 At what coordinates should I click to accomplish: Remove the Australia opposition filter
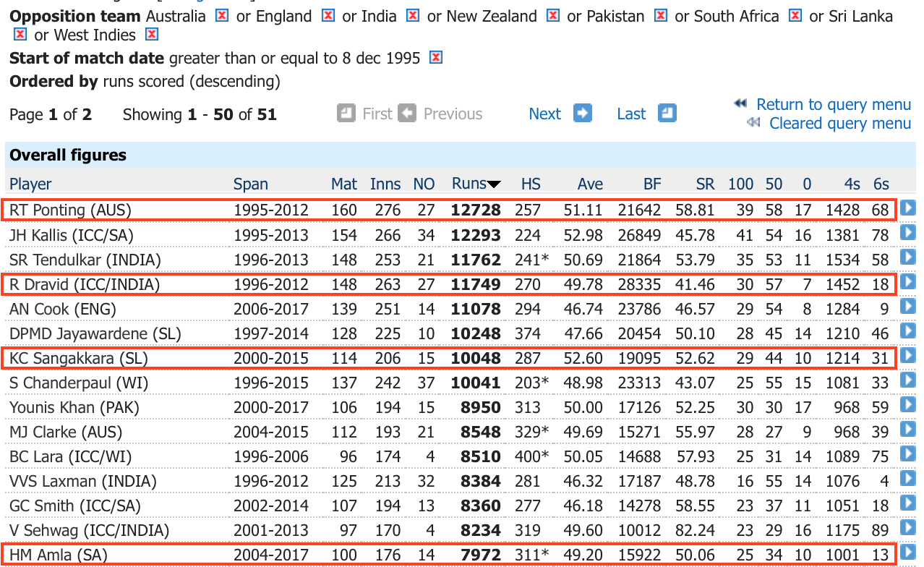pyautogui.click(x=223, y=15)
